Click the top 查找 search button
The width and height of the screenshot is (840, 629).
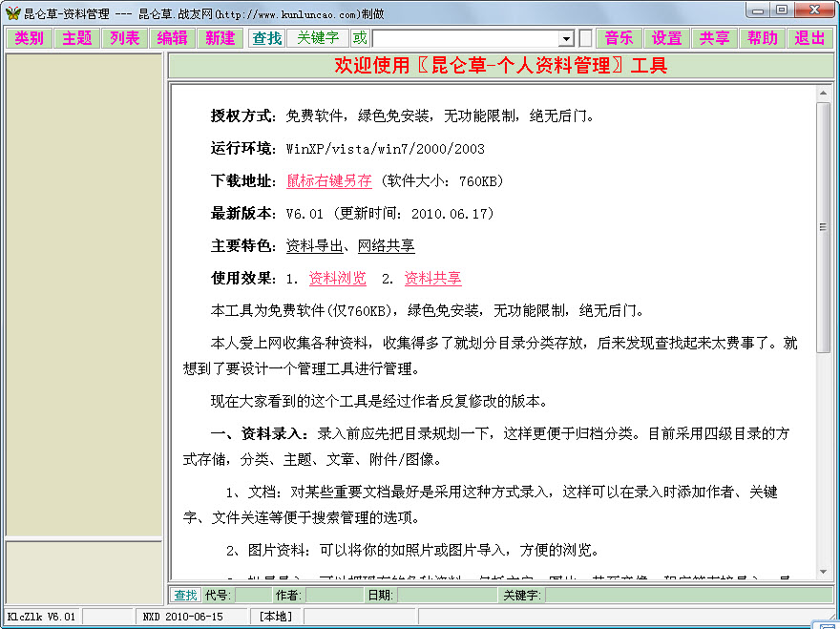pyautogui.click(x=267, y=38)
